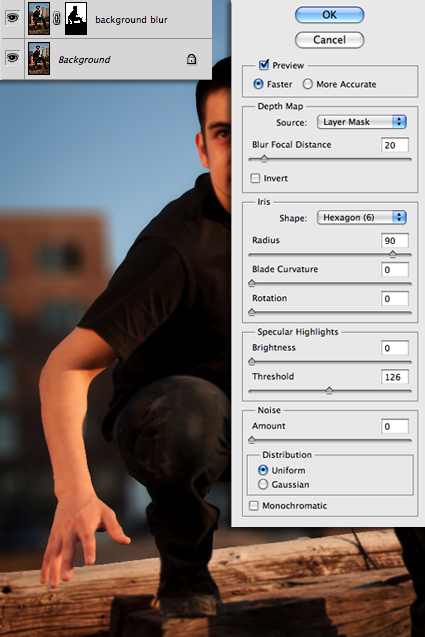Select the More Accurate radio option
Viewport: 425px width, 637px height.
pyautogui.click(x=308, y=84)
